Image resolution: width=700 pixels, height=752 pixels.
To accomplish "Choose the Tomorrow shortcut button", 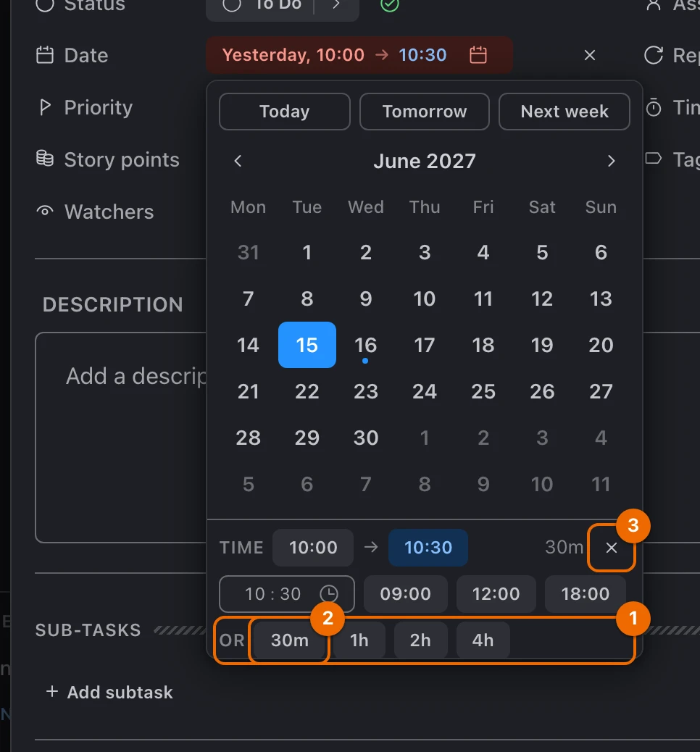I will pyautogui.click(x=425, y=112).
